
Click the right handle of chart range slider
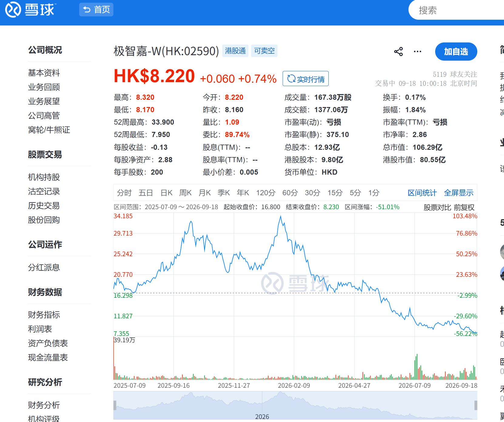[x=476, y=405]
